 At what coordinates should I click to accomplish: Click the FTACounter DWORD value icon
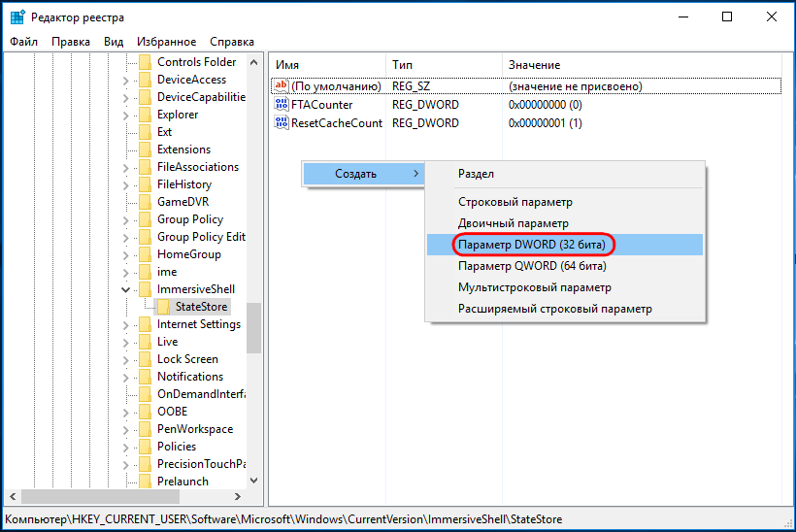pyautogui.click(x=282, y=105)
